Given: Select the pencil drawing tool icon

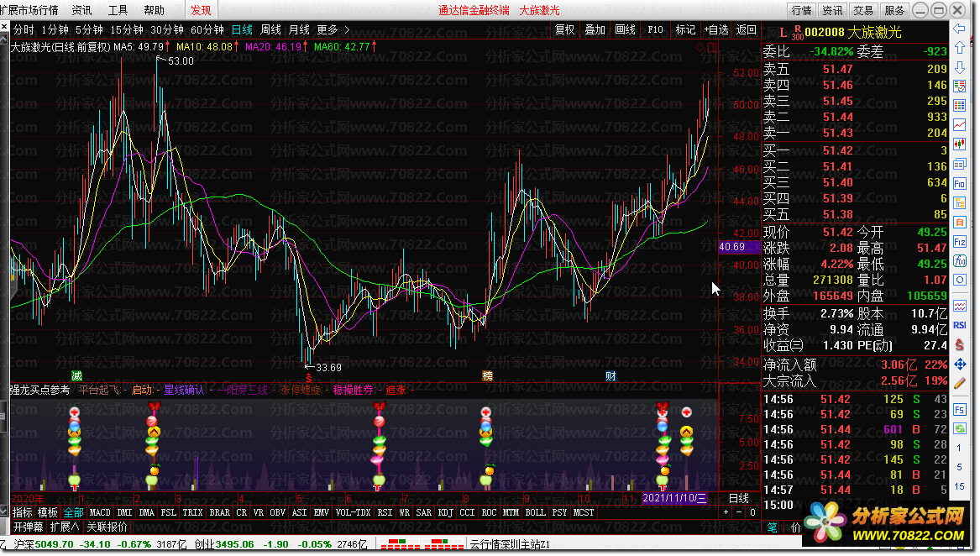Looking at the screenshot, I should click(x=959, y=382).
